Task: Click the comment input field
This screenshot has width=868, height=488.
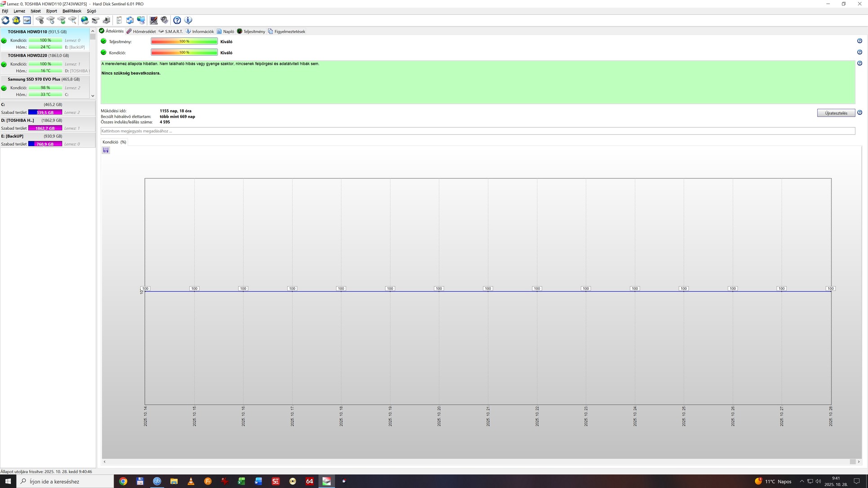Action: (x=477, y=131)
